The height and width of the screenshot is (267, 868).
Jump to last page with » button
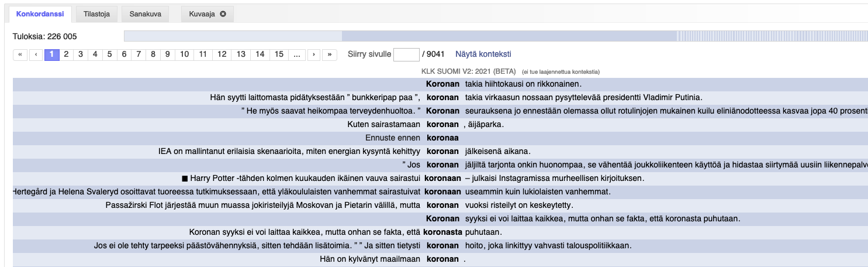coord(330,54)
